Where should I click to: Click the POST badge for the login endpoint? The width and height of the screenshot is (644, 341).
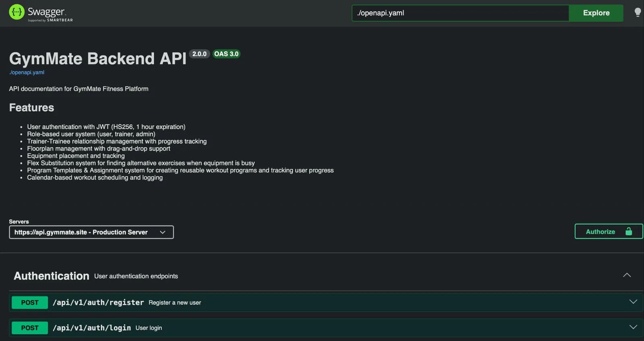pos(30,328)
